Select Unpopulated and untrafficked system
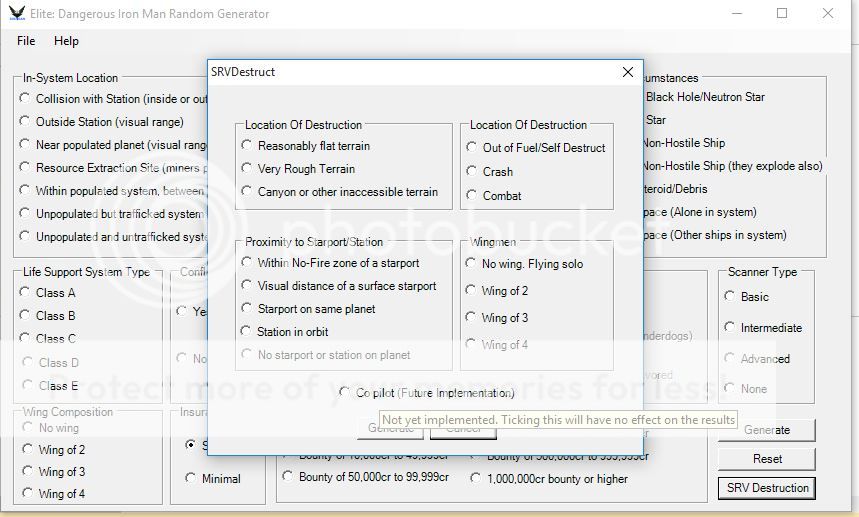The image size is (859, 517). coord(113,237)
